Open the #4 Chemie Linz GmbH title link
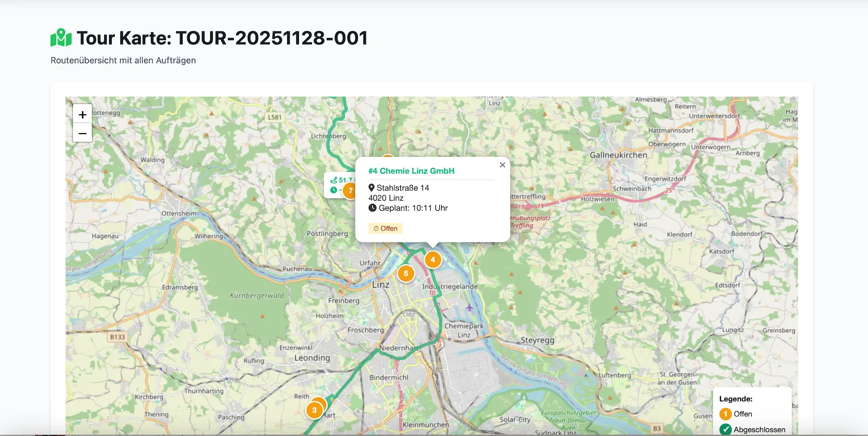Screen dimensions: 868x436 click(411, 170)
